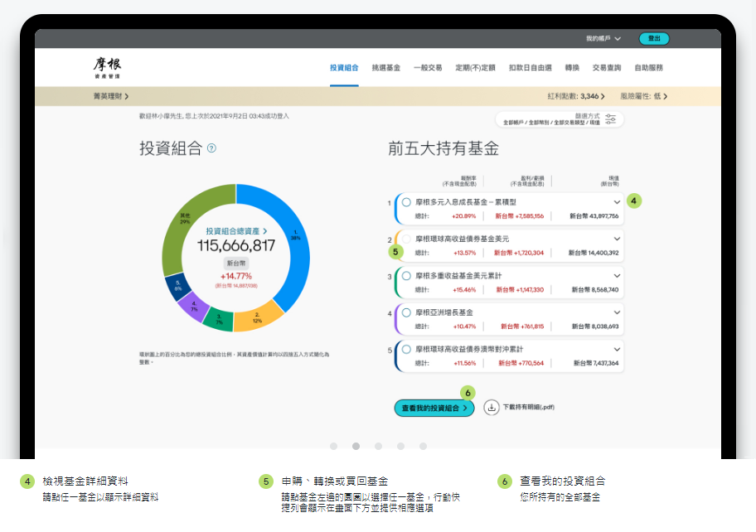Select radio circle for 摩根環球高收益債券澳幣對沖累計
756x532 pixels.
tap(406, 350)
